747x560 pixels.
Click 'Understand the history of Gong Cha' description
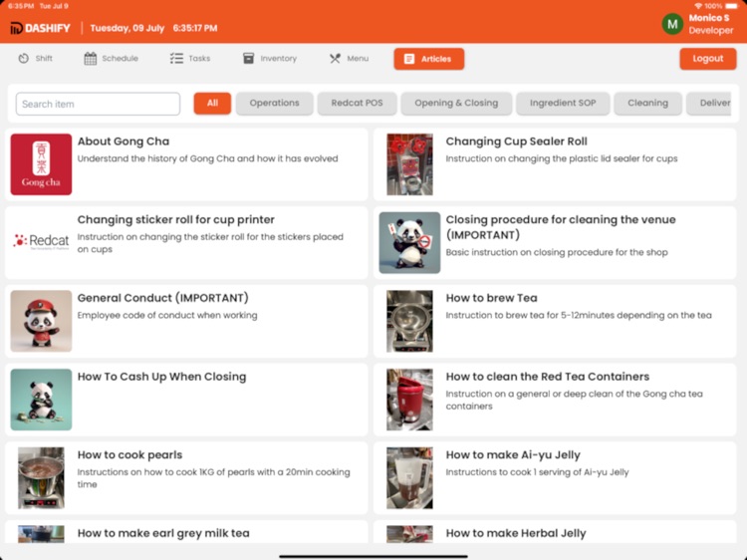(x=208, y=158)
